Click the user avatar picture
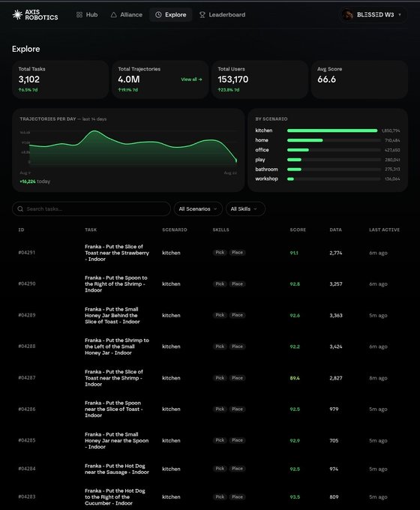Viewport: 420px width, 510px height. tap(348, 15)
